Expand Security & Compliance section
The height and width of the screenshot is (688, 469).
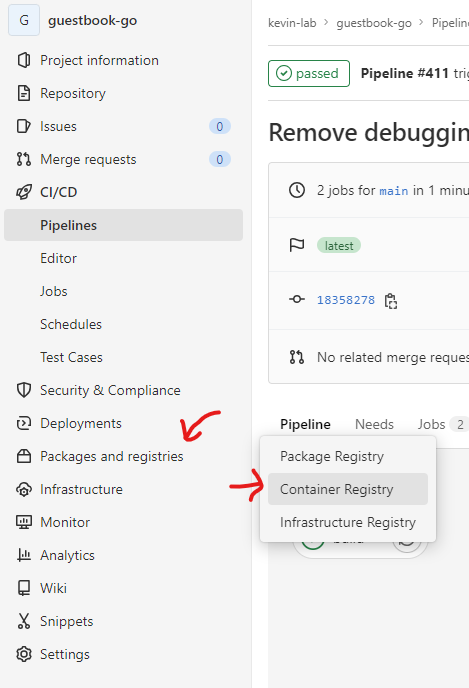110,391
